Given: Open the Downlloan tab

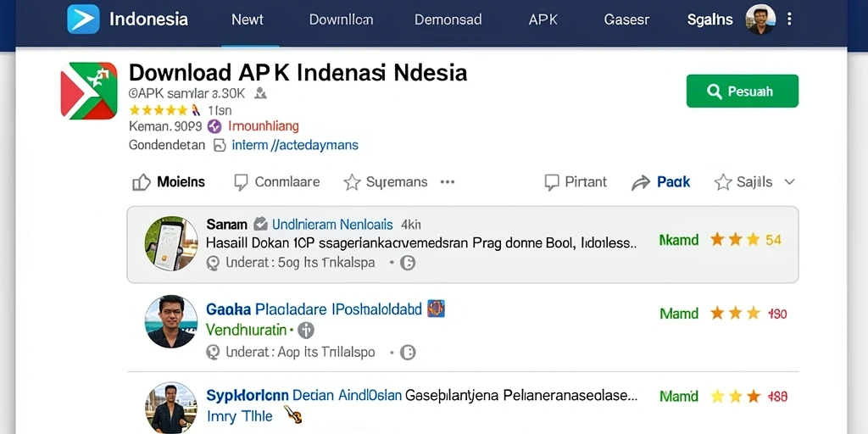Looking at the screenshot, I should click(341, 20).
